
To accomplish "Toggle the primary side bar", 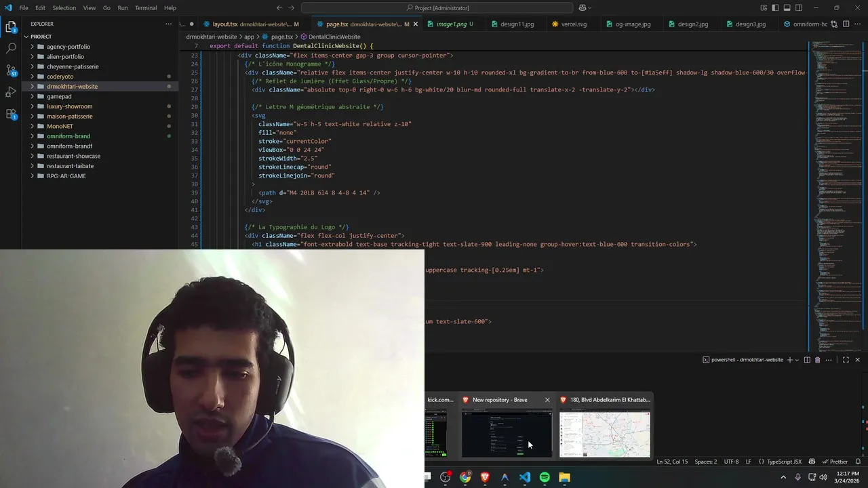I will point(776,7).
